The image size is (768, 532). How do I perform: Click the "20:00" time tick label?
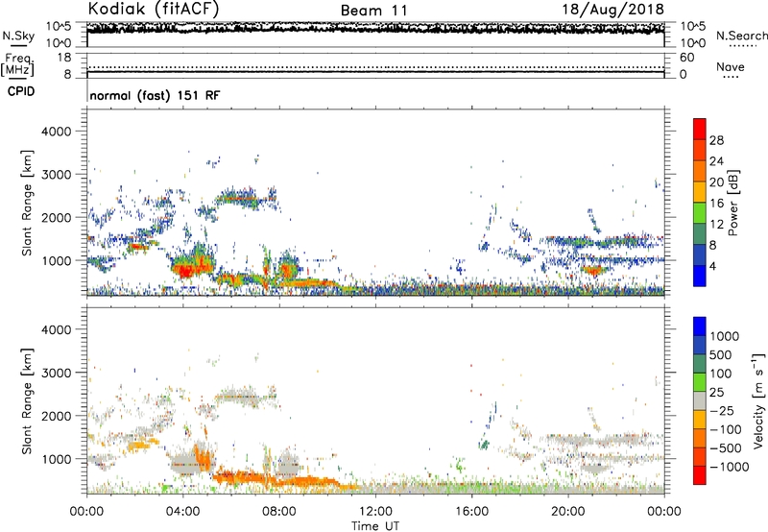pyautogui.click(x=568, y=512)
